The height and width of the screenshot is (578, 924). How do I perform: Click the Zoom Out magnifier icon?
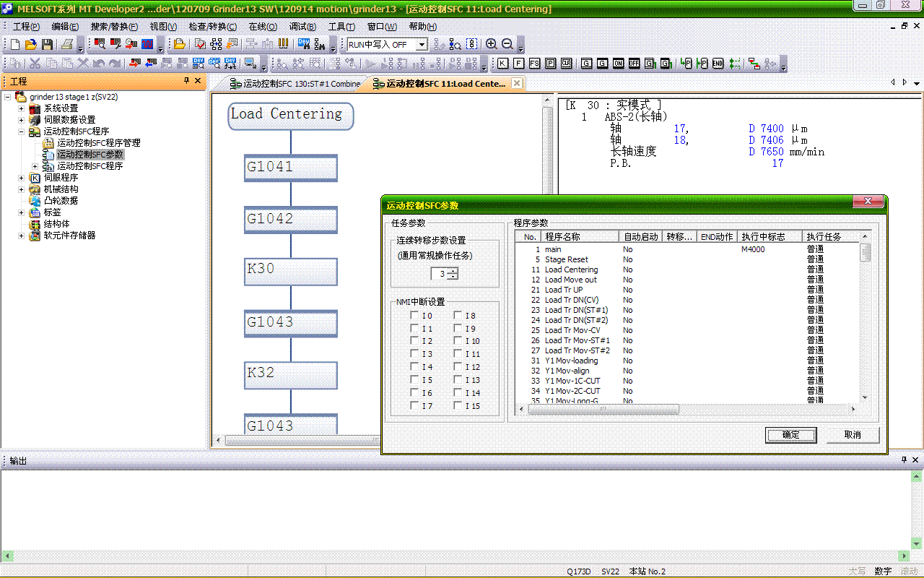pyautogui.click(x=507, y=44)
